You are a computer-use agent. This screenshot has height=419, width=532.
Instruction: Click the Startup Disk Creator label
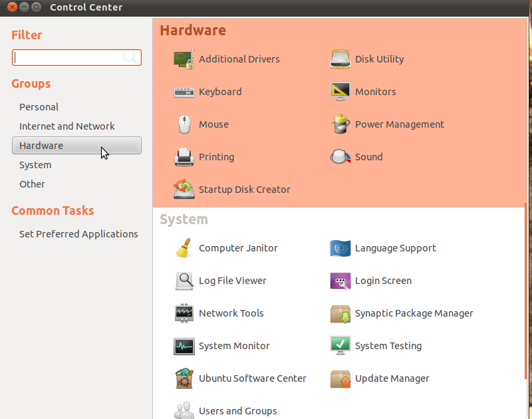coord(244,190)
